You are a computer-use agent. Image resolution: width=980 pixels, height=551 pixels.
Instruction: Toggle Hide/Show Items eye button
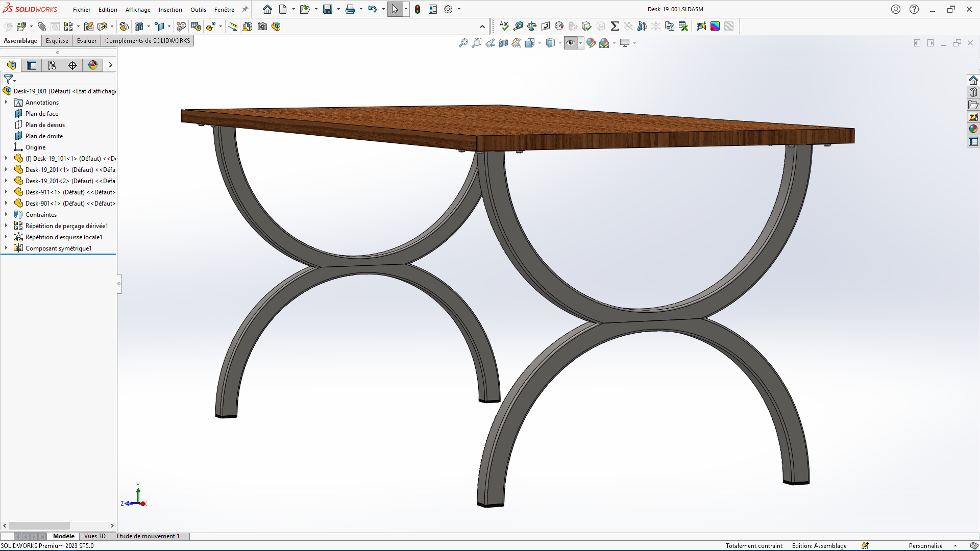[x=571, y=43]
